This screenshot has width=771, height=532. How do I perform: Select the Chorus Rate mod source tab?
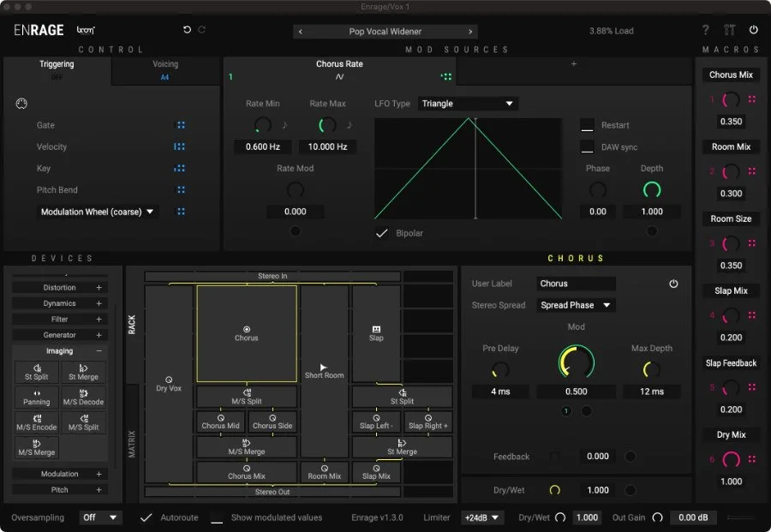pos(340,69)
